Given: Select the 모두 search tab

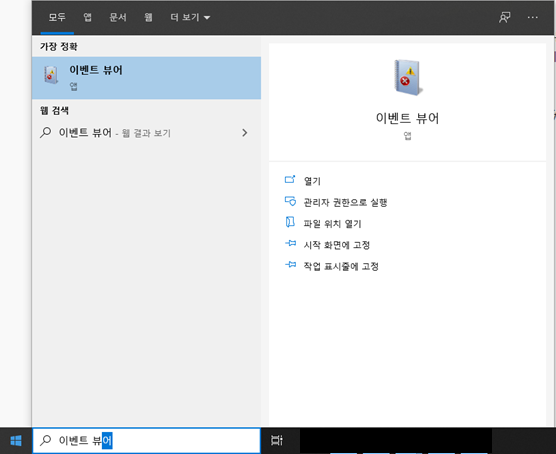Looking at the screenshot, I should click(57, 17).
